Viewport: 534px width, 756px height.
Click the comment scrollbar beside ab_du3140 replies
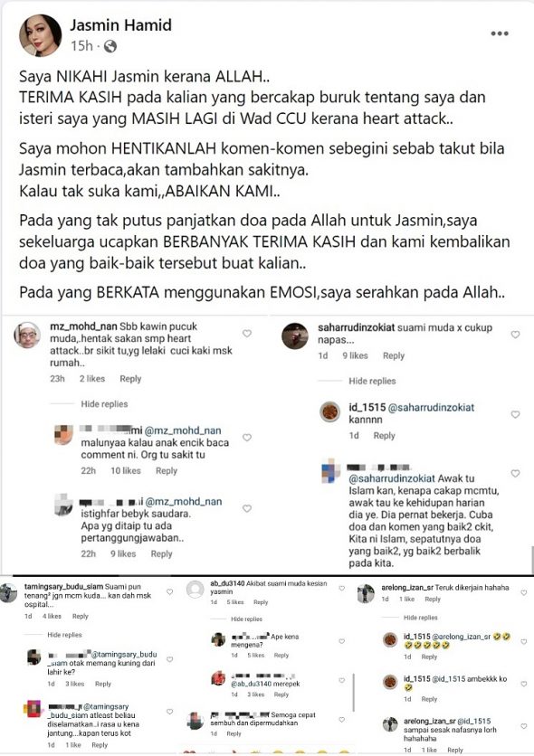(354, 693)
